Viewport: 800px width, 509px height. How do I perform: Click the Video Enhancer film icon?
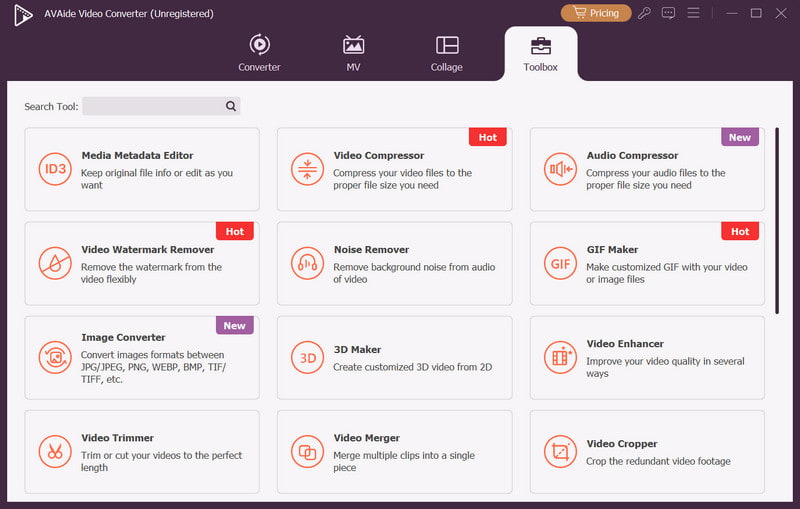click(x=560, y=358)
